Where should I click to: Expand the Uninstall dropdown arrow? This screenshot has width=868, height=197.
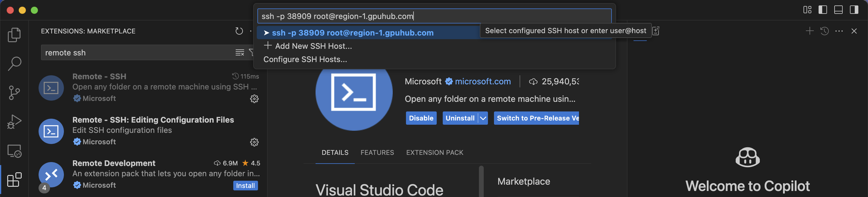click(x=483, y=118)
